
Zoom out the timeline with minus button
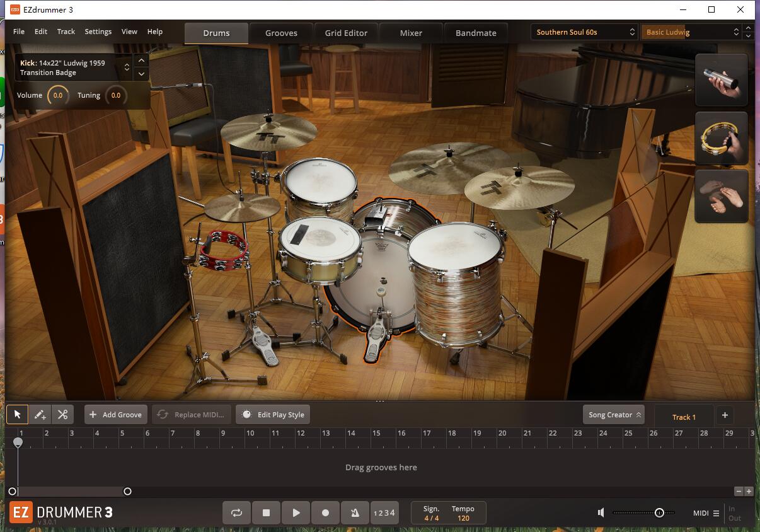coord(739,491)
